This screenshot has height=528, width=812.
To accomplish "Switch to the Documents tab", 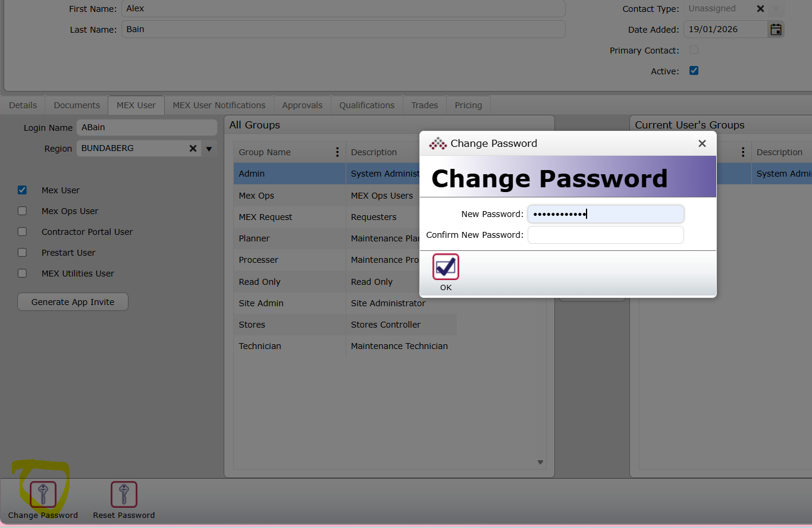I will pos(77,105).
